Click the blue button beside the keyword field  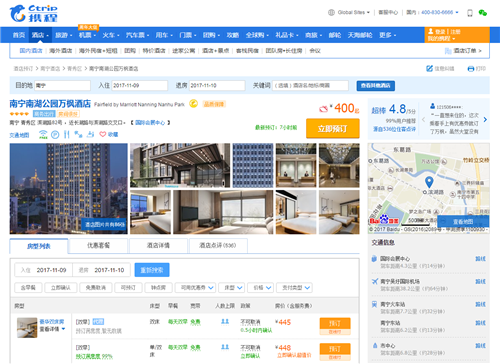pos(376,86)
